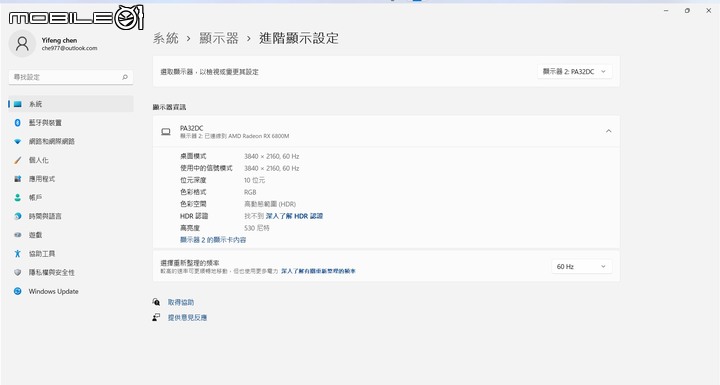
Task: Click the RGB color format value
Action: (250, 192)
